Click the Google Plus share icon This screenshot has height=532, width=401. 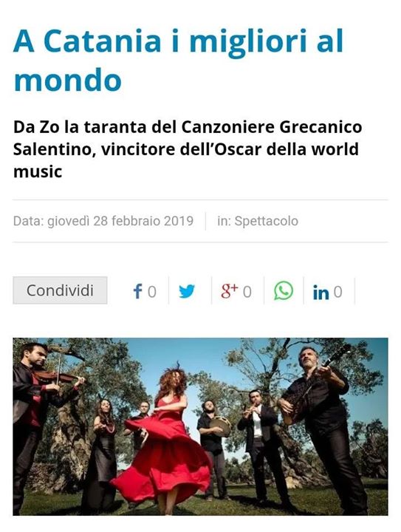click(230, 291)
